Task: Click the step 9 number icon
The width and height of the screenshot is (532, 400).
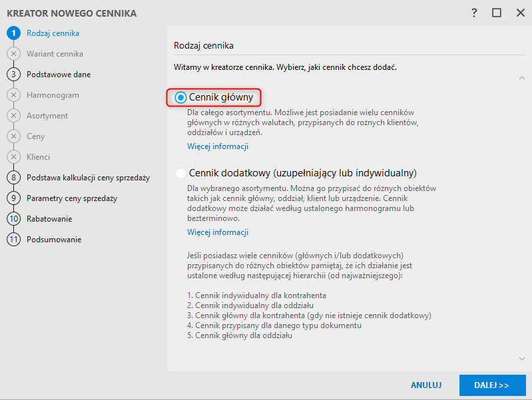Action: 13,198
